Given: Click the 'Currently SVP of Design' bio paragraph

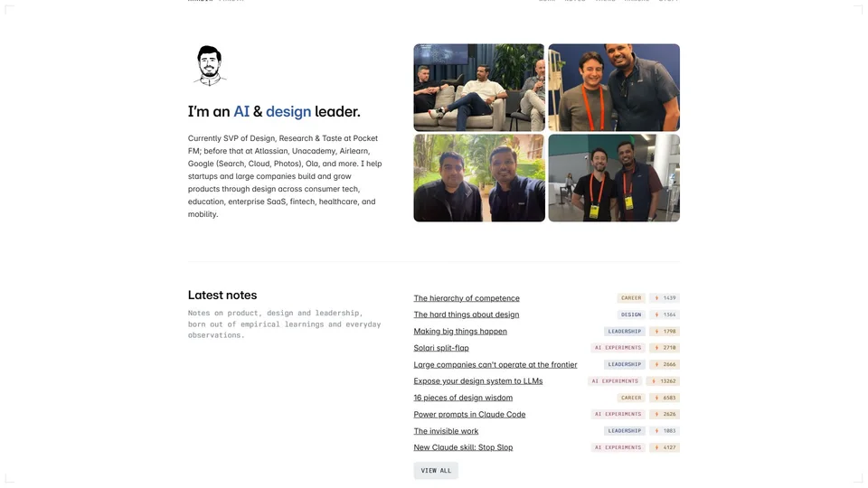Looking at the screenshot, I should (285, 176).
